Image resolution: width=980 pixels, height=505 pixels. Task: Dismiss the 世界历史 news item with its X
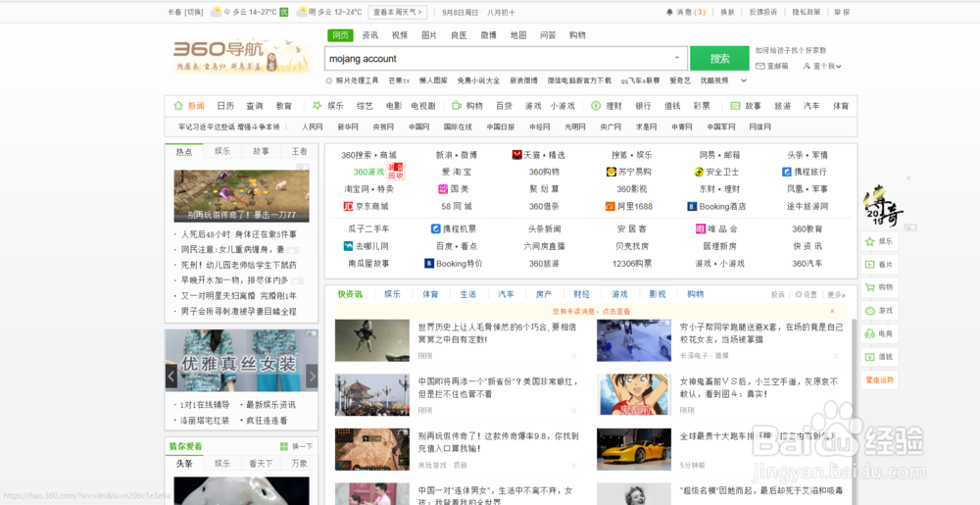573,356
